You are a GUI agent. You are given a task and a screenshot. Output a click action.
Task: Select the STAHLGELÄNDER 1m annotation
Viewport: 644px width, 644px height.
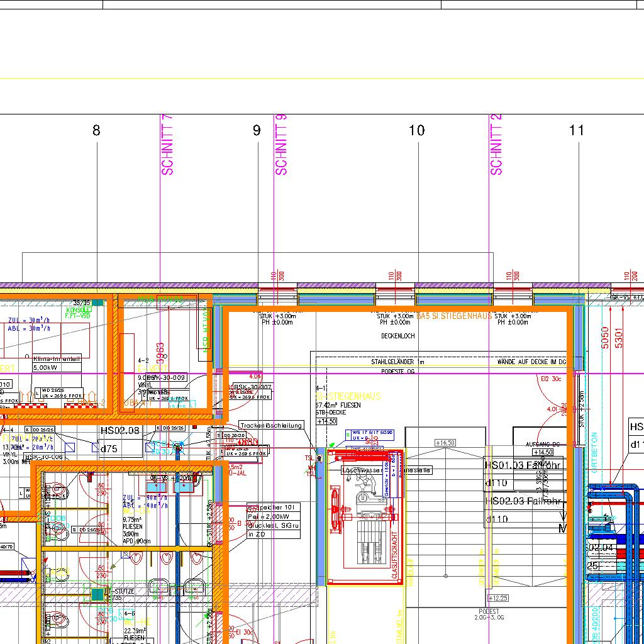397,362
